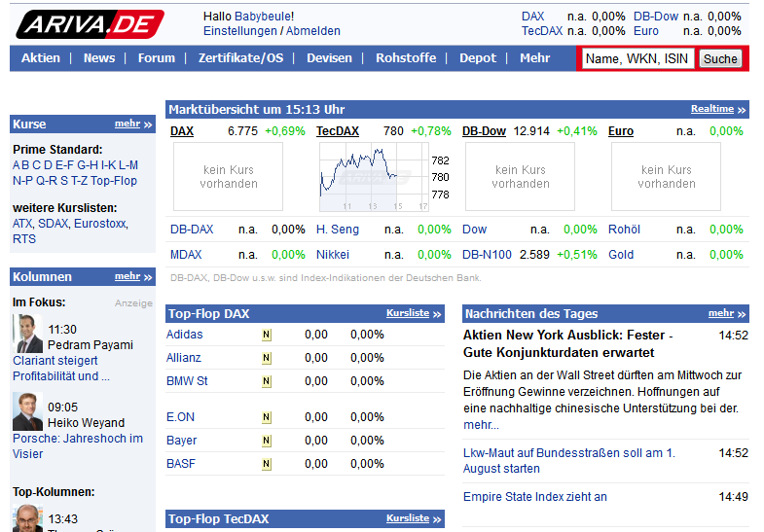The width and height of the screenshot is (764, 532).
Task: Open the Eurostoxx price list link
Action: click(x=100, y=224)
